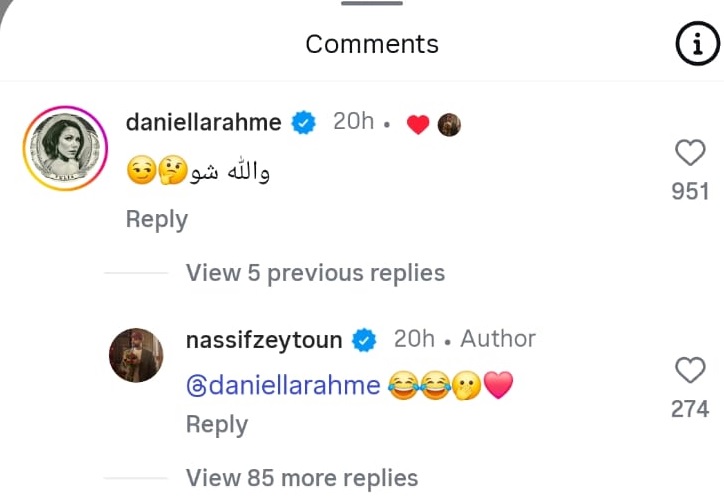This screenshot has height=503, width=724.
Task: Tap nassifzeytoun's blue verified badge
Action: (x=364, y=340)
